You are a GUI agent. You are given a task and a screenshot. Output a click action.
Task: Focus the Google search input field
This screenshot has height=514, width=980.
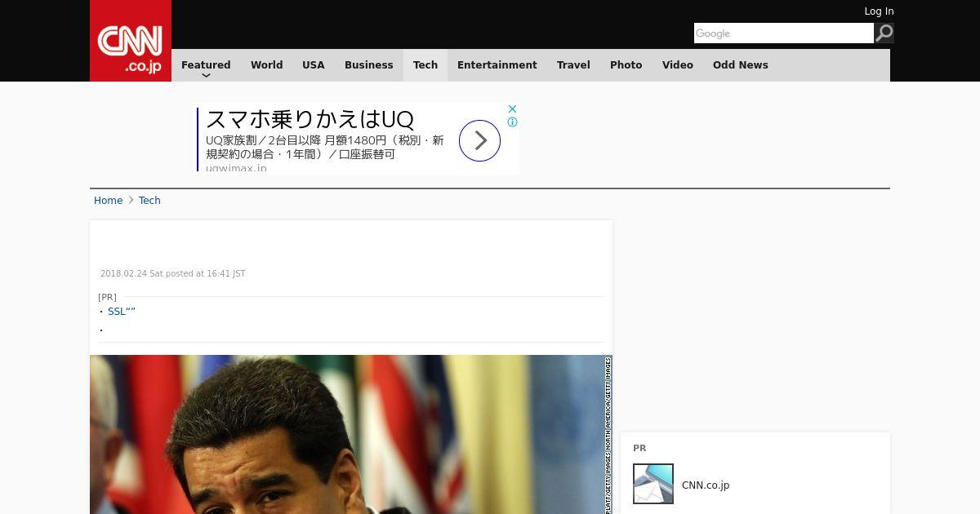point(784,33)
